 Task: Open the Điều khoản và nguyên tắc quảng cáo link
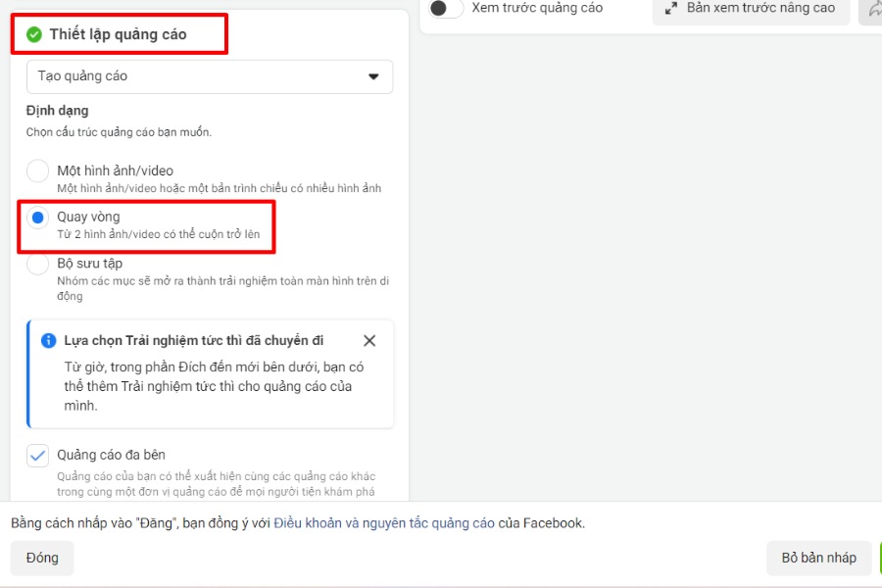pyautogui.click(x=384, y=523)
